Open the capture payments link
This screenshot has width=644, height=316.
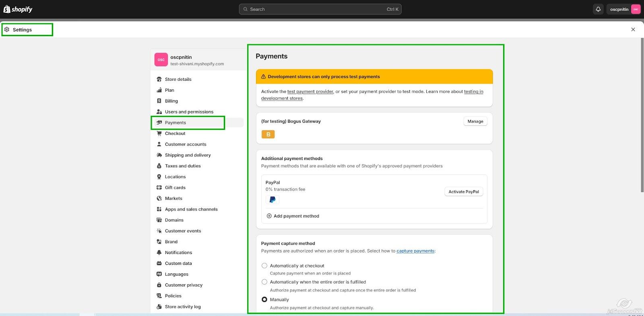click(415, 251)
